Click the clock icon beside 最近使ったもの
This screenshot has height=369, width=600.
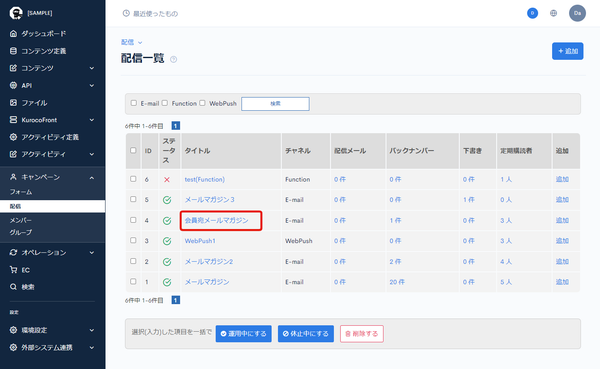[126, 13]
